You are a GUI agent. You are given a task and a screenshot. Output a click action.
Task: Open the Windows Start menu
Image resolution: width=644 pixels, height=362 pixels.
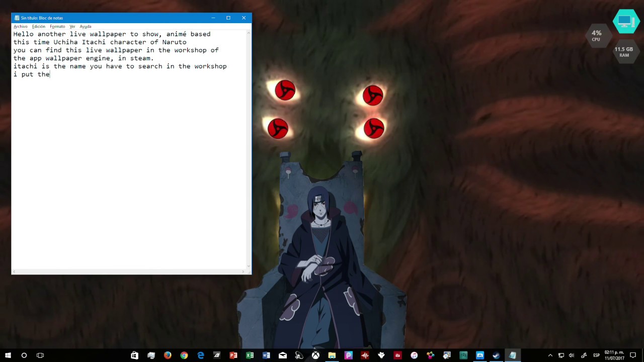[8, 355]
